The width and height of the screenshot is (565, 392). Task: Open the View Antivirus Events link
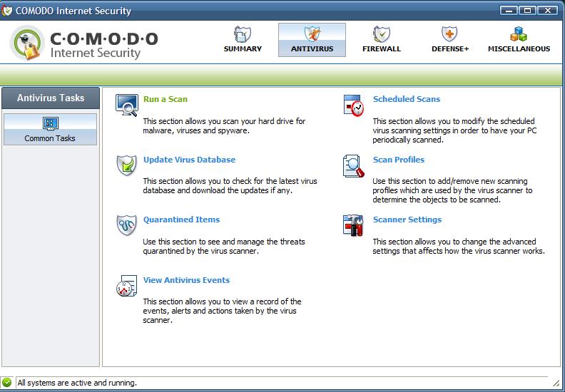186,280
